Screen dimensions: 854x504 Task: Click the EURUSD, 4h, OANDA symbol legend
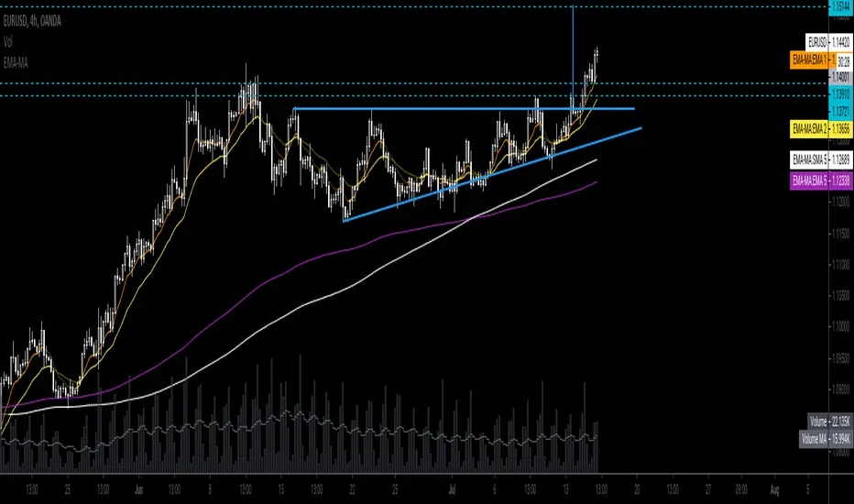pos(32,21)
